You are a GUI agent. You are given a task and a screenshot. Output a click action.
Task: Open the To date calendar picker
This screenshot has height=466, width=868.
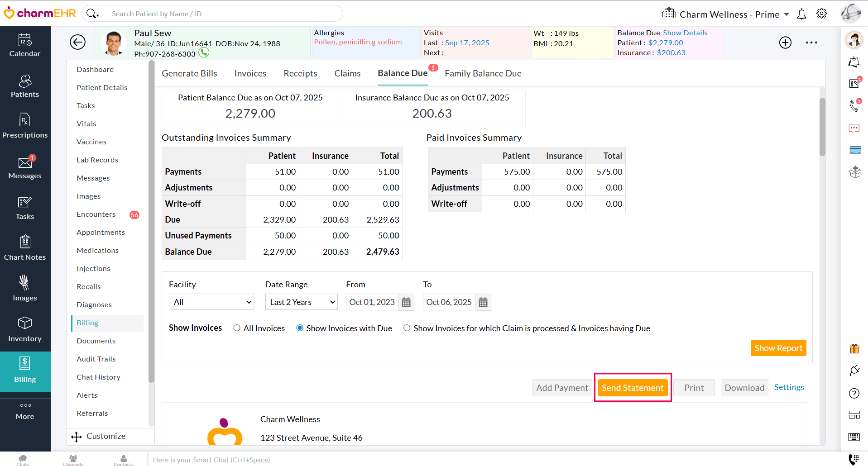(x=483, y=302)
